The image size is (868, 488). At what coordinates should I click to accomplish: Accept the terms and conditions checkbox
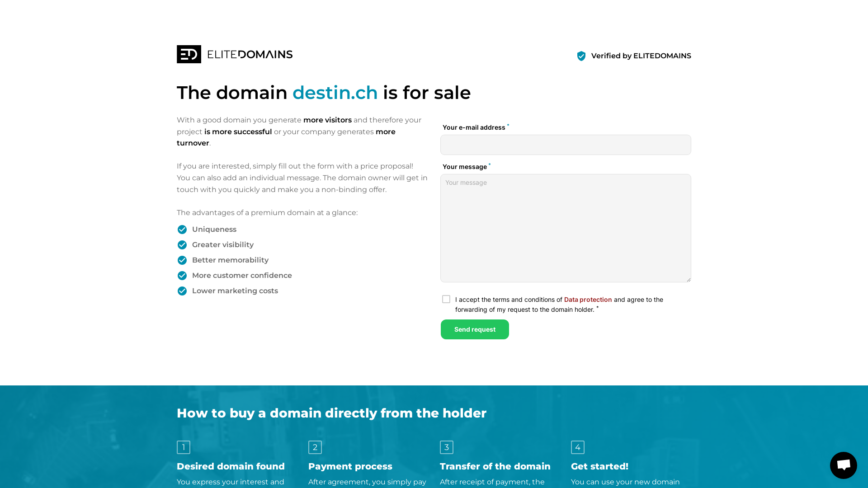[446, 299]
